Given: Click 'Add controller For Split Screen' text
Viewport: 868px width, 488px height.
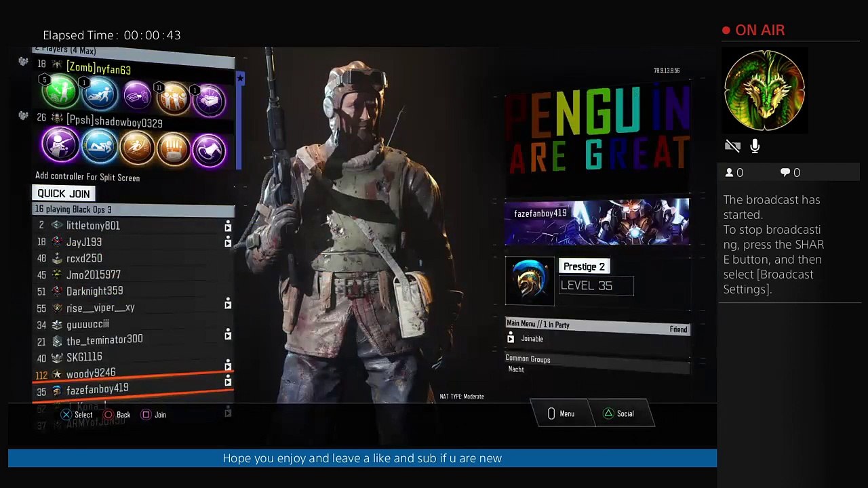Looking at the screenshot, I should pyautogui.click(x=87, y=178).
